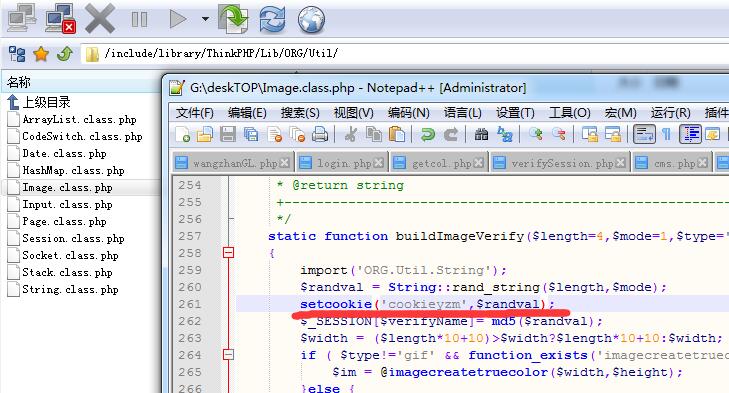This screenshot has width=729, height=393.
Task: Open the 运行(R) menu
Action: click(670, 113)
